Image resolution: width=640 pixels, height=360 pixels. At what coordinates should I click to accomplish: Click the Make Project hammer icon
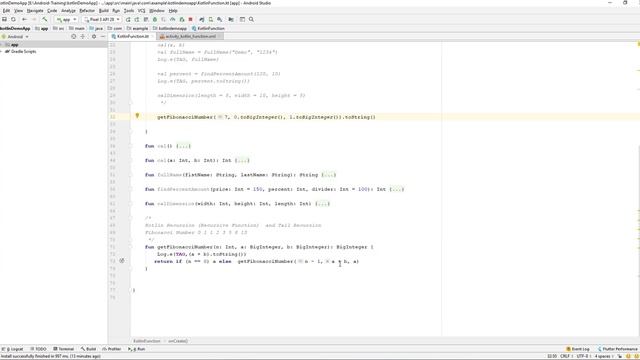point(45,19)
